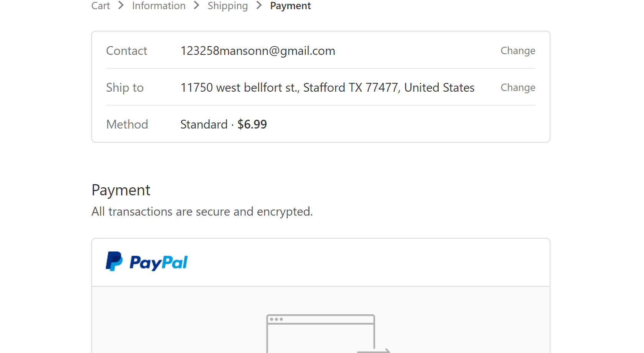Click the Ship to row label

click(125, 87)
